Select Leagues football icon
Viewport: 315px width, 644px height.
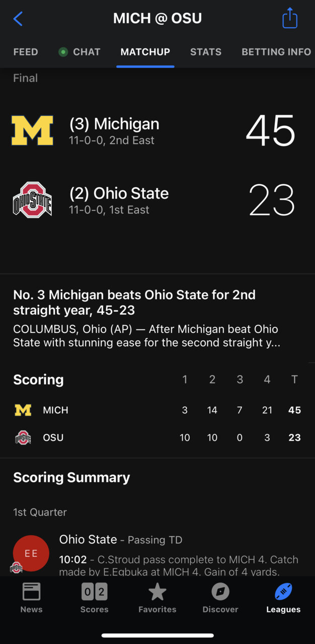click(283, 592)
